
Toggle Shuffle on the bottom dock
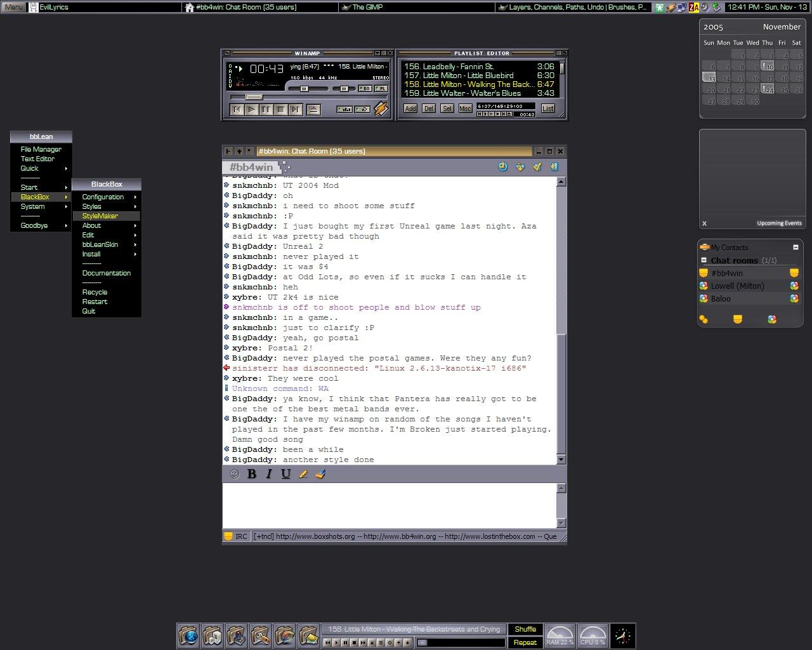coord(525,630)
